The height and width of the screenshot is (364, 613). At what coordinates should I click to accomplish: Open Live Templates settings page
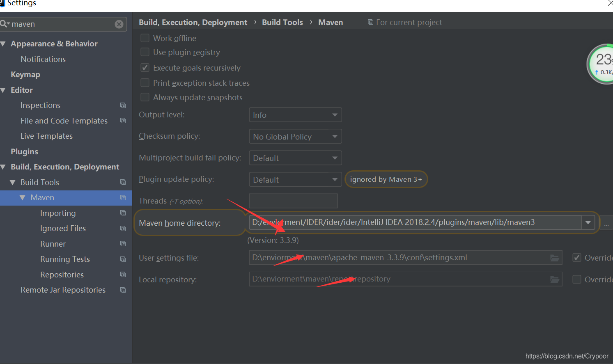[x=46, y=136]
